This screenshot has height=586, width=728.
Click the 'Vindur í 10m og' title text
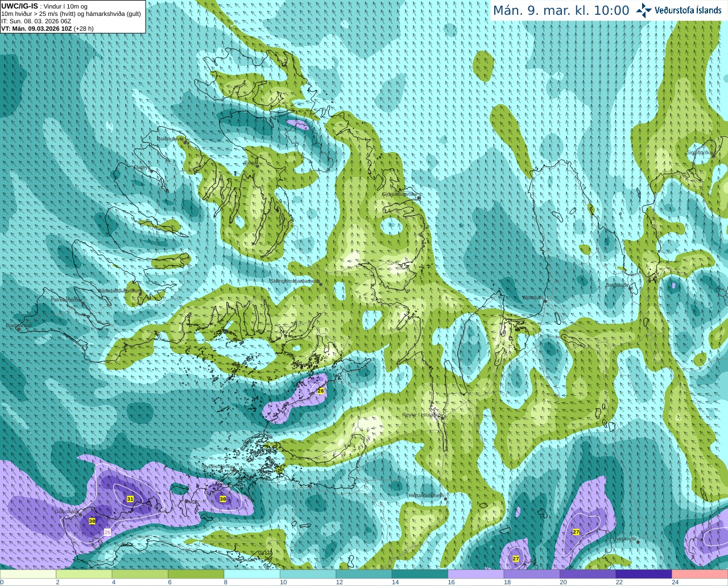coord(65,6)
